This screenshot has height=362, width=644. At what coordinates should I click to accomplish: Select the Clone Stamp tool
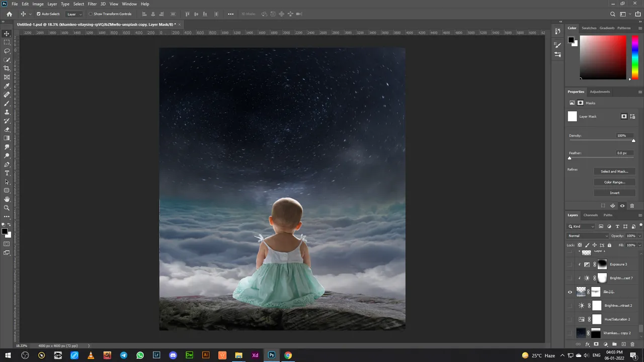click(x=7, y=112)
